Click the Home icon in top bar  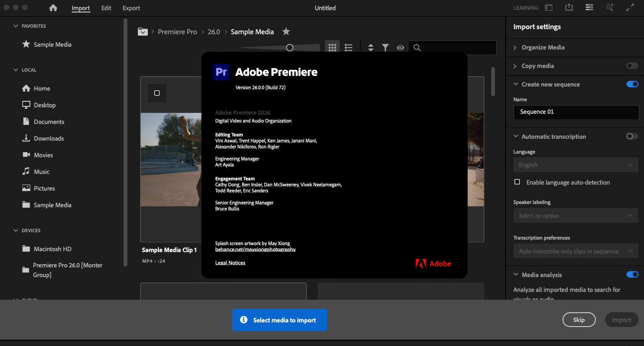point(53,8)
